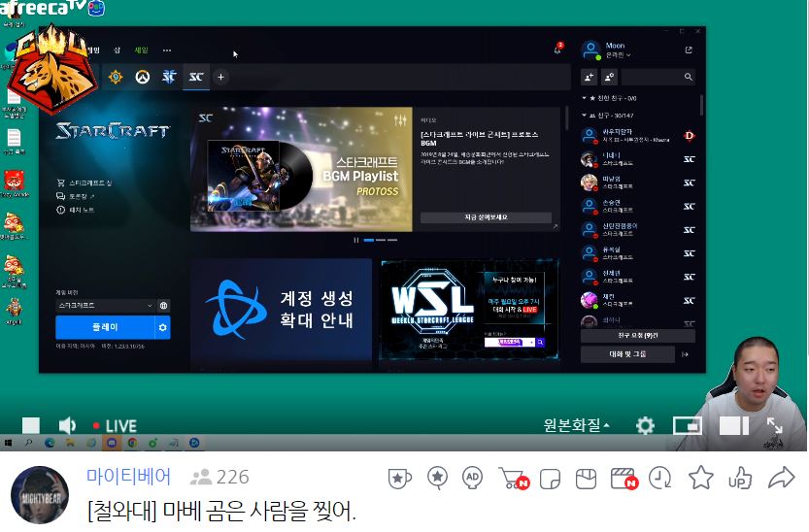The width and height of the screenshot is (809, 532).
Task: Select the StarCraft Remastered SC tab
Action: (x=196, y=78)
